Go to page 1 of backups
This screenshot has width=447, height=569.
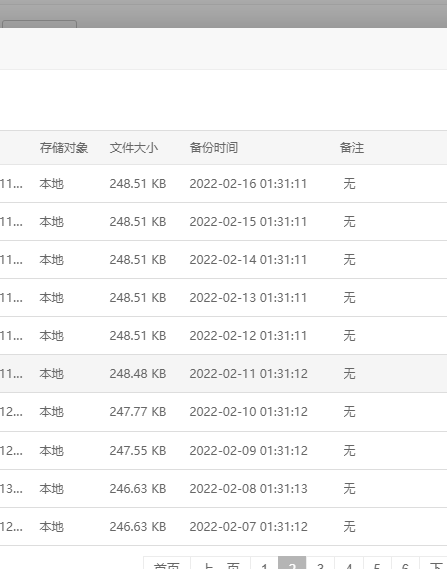[264, 563]
